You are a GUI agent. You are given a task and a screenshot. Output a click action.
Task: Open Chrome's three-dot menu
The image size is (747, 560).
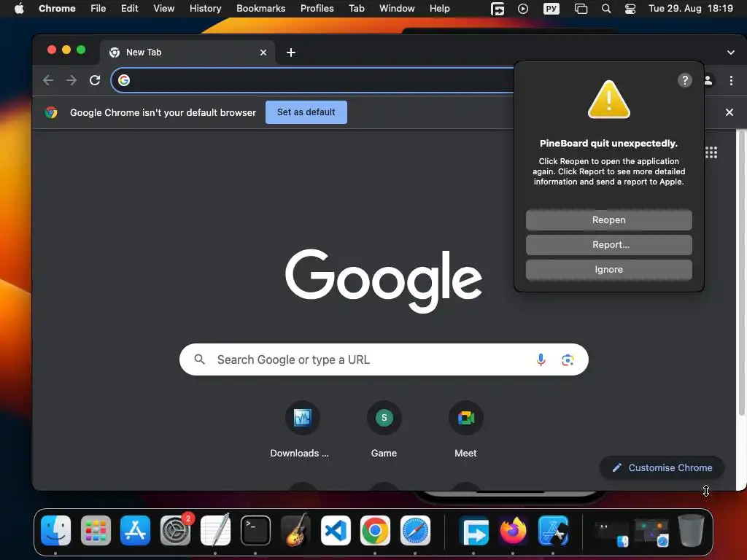[x=731, y=80]
